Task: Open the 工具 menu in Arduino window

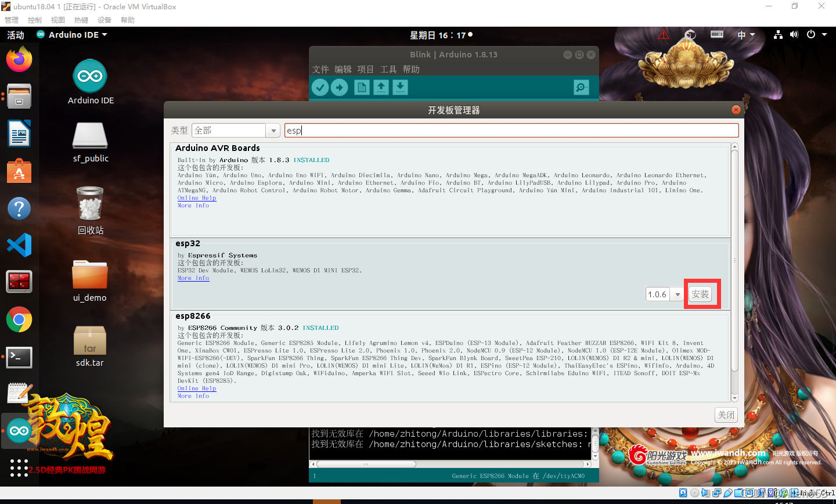Action: tap(388, 69)
